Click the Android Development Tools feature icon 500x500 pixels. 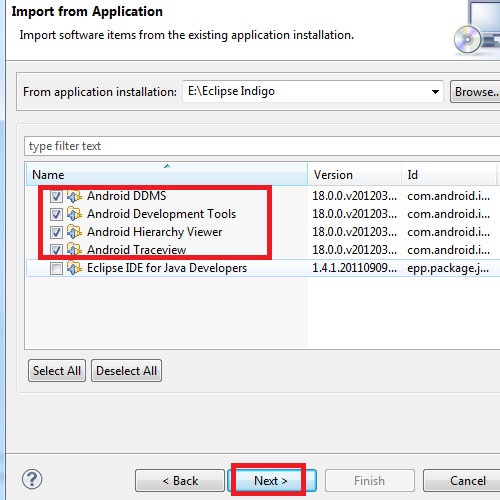(74, 214)
